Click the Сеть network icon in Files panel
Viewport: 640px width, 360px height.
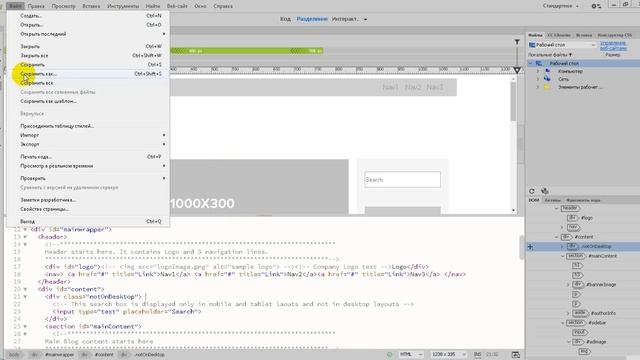click(547, 79)
